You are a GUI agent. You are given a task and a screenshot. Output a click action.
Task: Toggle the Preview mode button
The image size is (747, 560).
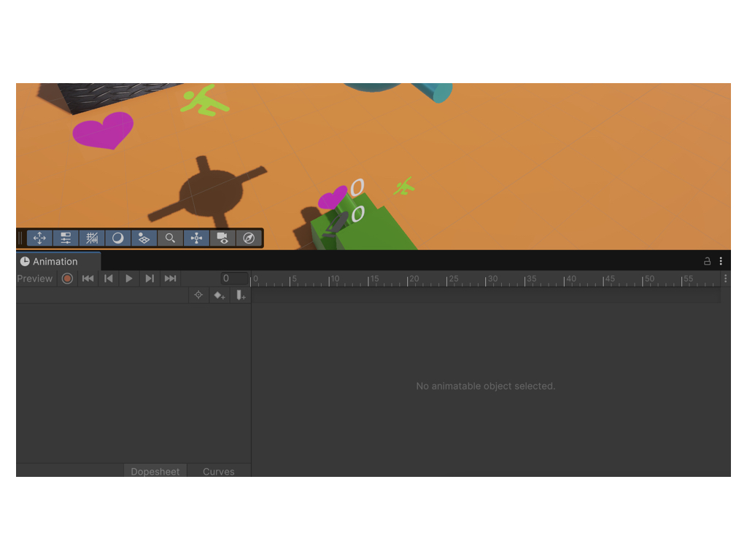click(35, 279)
